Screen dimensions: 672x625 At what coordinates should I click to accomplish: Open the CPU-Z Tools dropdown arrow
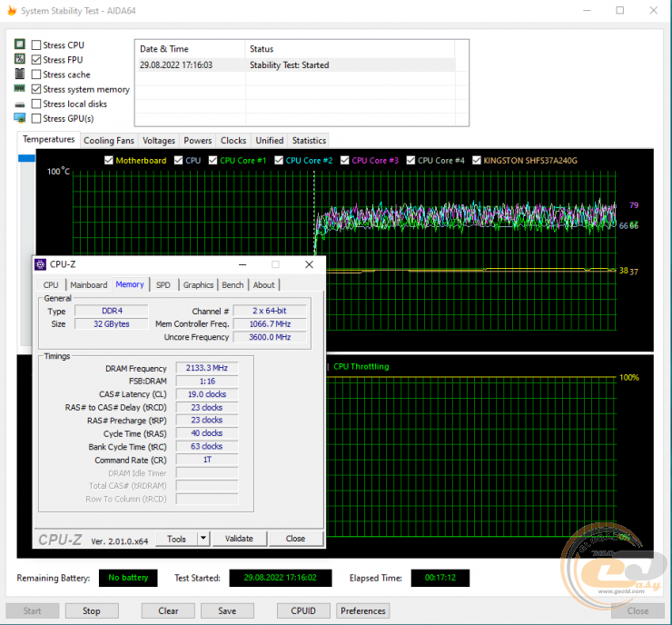point(203,539)
